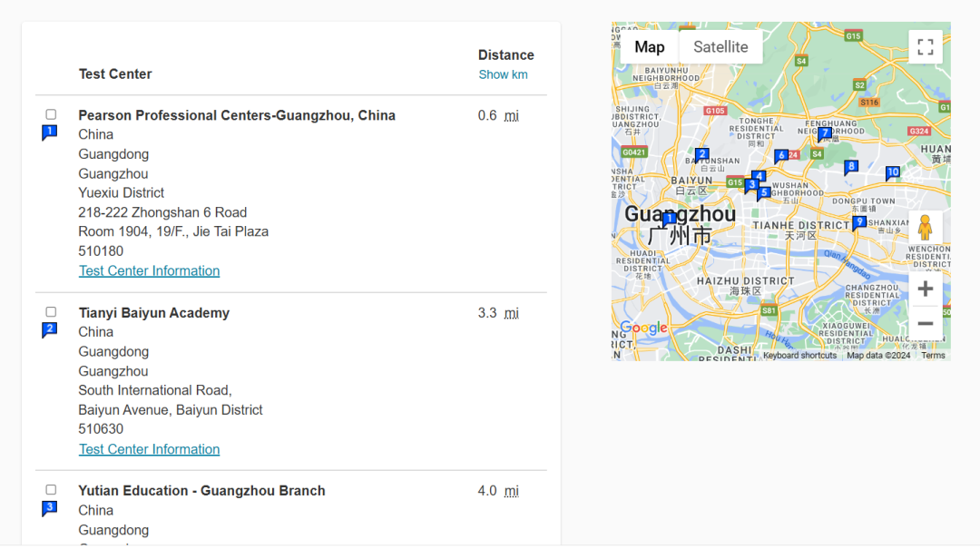Viewport: 980px width, 549px height.
Task: Select map marker 2 in Baiyun area
Action: (703, 153)
